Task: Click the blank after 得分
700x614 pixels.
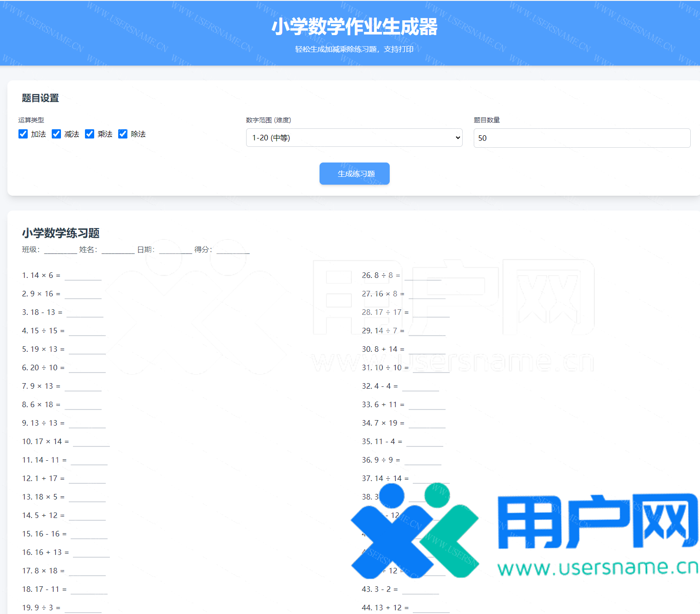Action: click(233, 250)
